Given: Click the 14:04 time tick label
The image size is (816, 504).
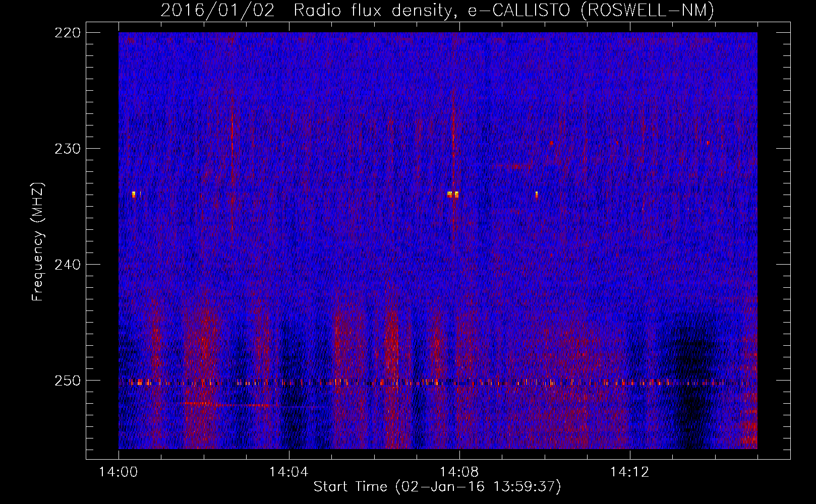Looking at the screenshot, I should pos(288,472).
